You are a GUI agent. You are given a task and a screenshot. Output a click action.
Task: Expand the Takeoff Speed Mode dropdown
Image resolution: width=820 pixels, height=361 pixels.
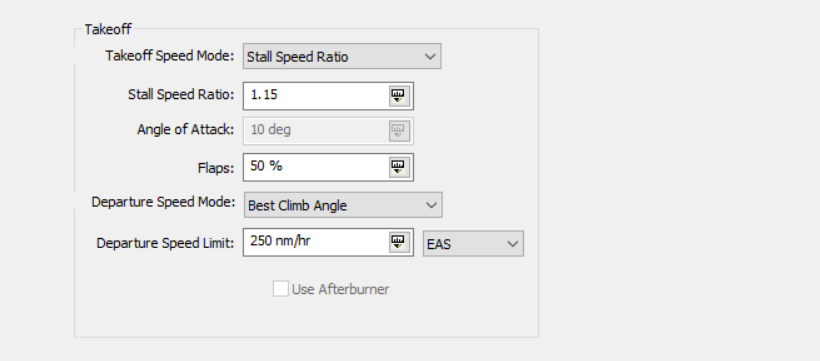tap(342, 57)
